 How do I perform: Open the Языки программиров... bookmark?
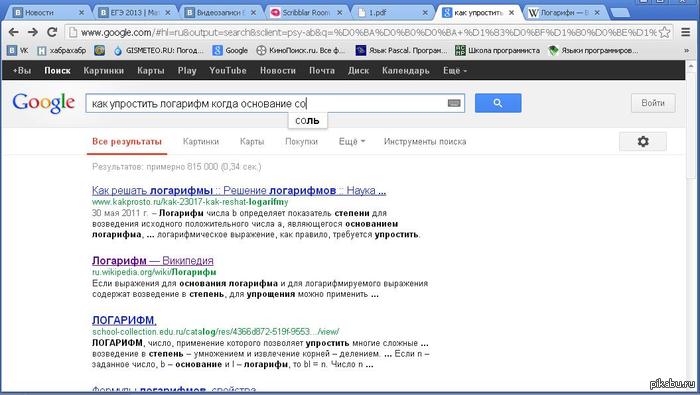tap(593, 51)
